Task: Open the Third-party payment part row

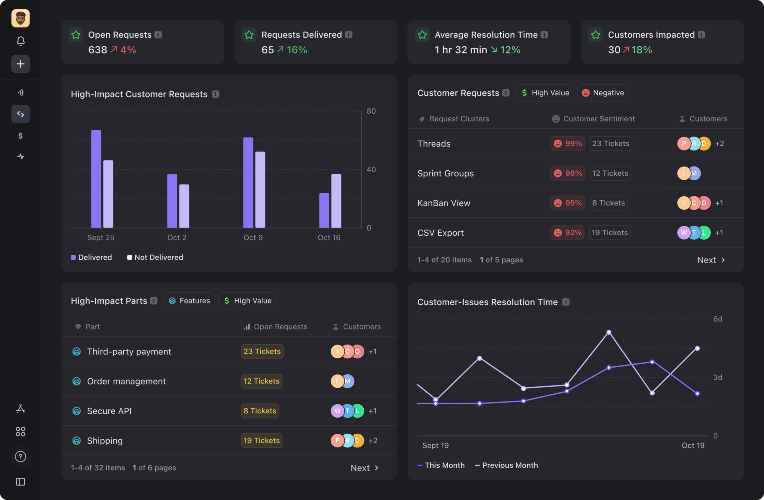Action: [128, 352]
